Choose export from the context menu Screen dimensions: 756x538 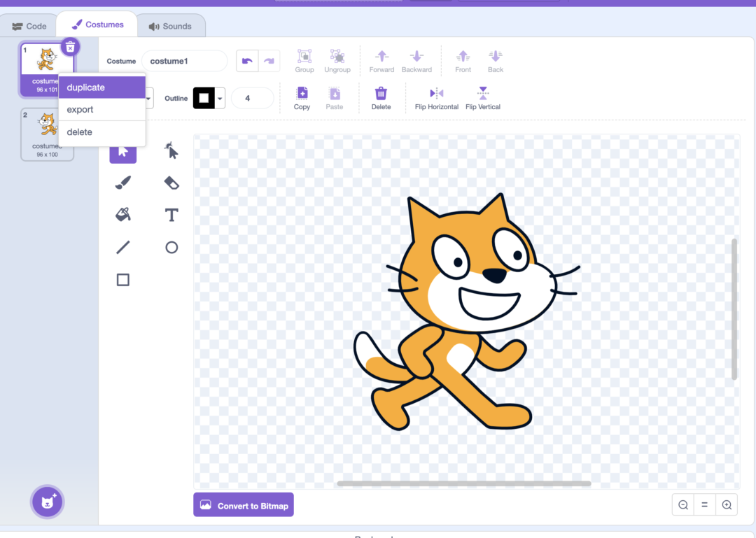tap(80, 109)
